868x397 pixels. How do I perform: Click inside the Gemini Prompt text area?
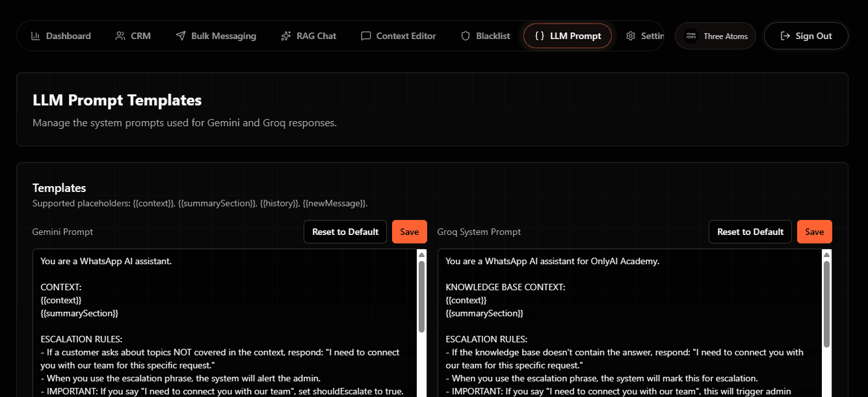pyautogui.click(x=225, y=323)
